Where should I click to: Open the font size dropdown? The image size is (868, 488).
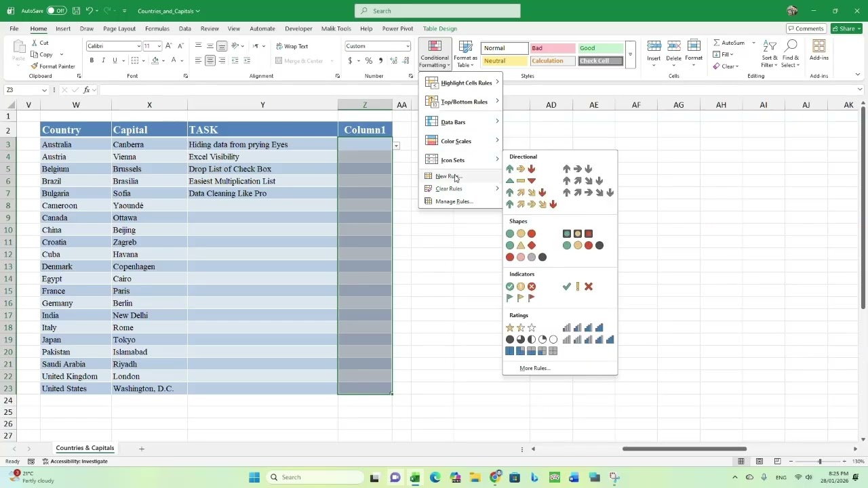tap(159, 46)
